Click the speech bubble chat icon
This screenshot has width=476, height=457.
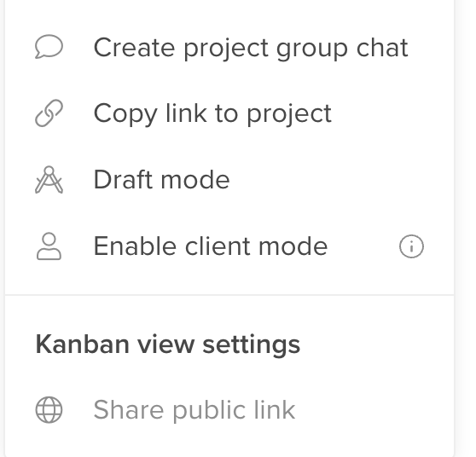49,46
